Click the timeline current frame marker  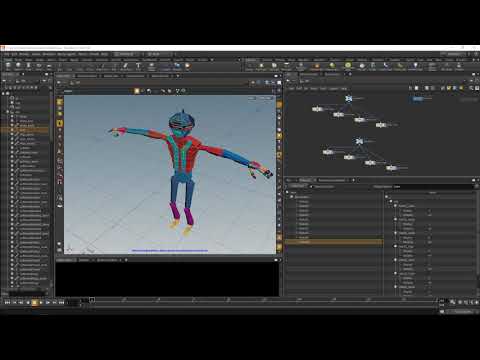92,300
